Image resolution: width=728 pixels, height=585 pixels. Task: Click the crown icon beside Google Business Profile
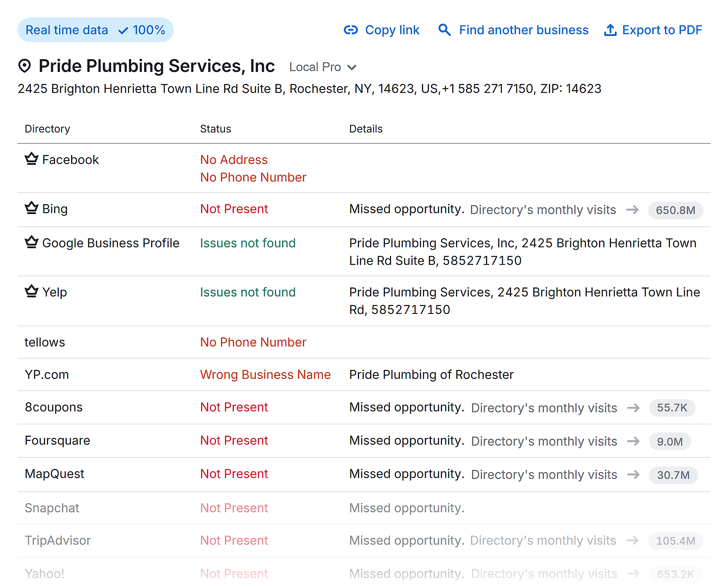(x=31, y=242)
